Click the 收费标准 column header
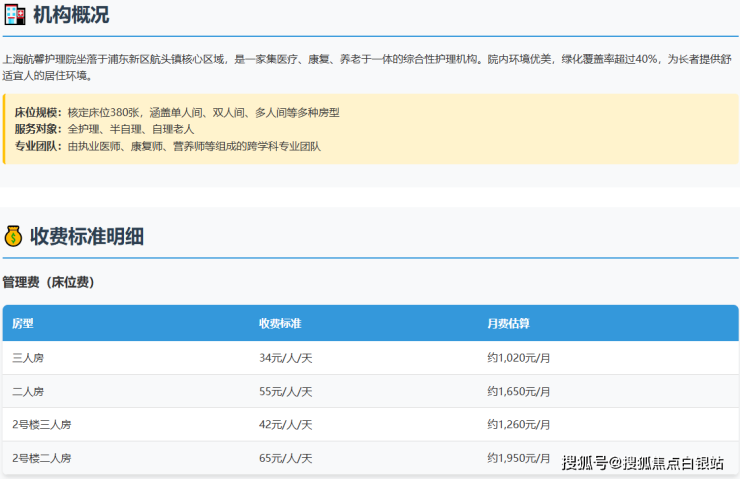The width and height of the screenshot is (740, 479). [280, 324]
